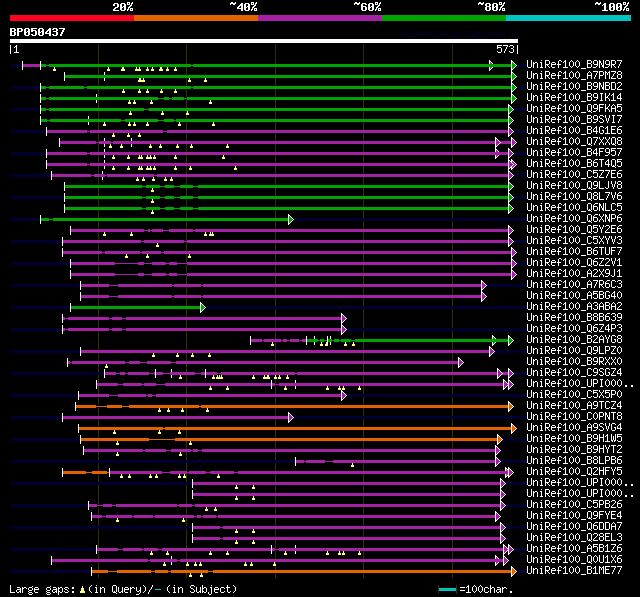The width and height of the screenshot is (640, 597).
Task: Pick the UniRef100_B2AYG8 label
Action: [574, 340]
